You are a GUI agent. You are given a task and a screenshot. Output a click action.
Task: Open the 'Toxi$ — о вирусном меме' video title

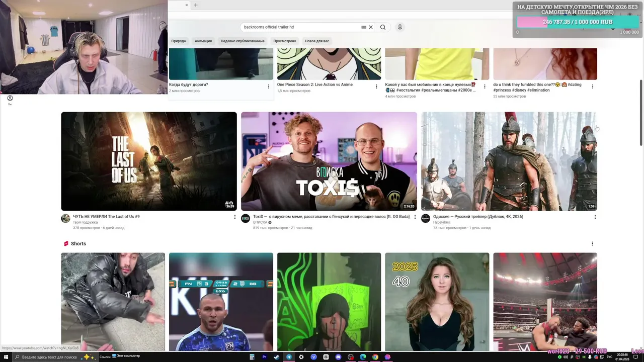(331, 217)
